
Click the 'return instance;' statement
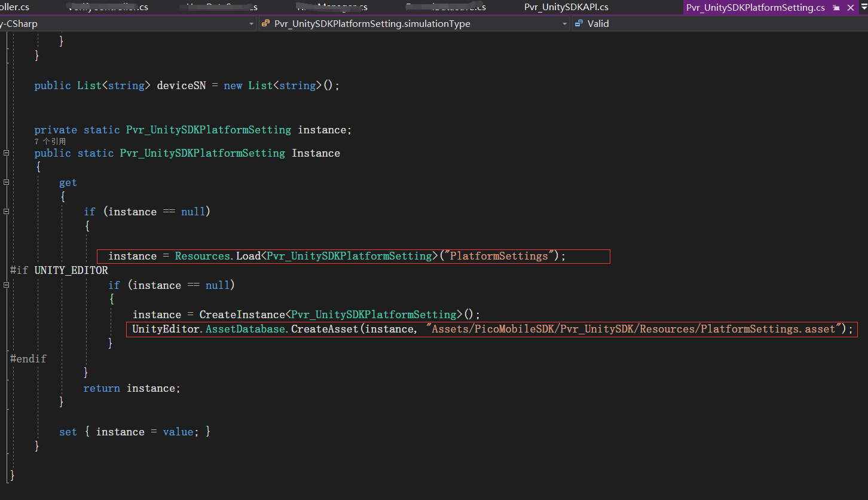click(x=132, y=388)
